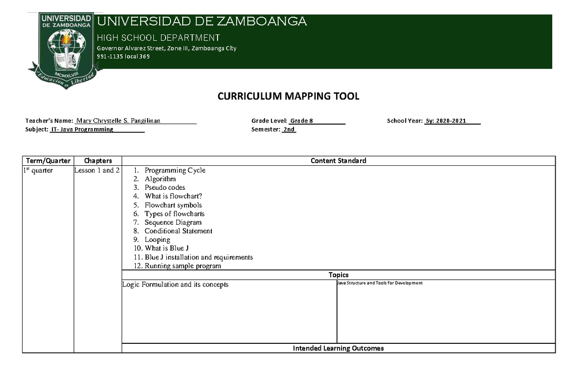Select the Semester value 2nd

tap(289, 129)
